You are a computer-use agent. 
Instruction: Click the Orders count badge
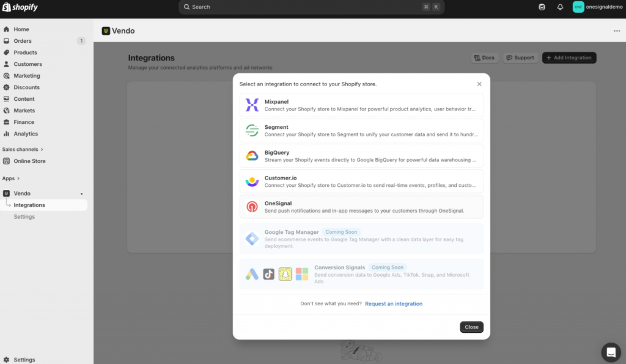[x=81, y=41]
